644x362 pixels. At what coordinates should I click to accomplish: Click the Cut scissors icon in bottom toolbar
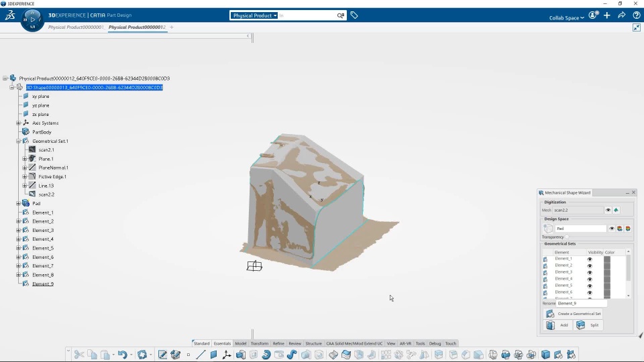point(79,354)
